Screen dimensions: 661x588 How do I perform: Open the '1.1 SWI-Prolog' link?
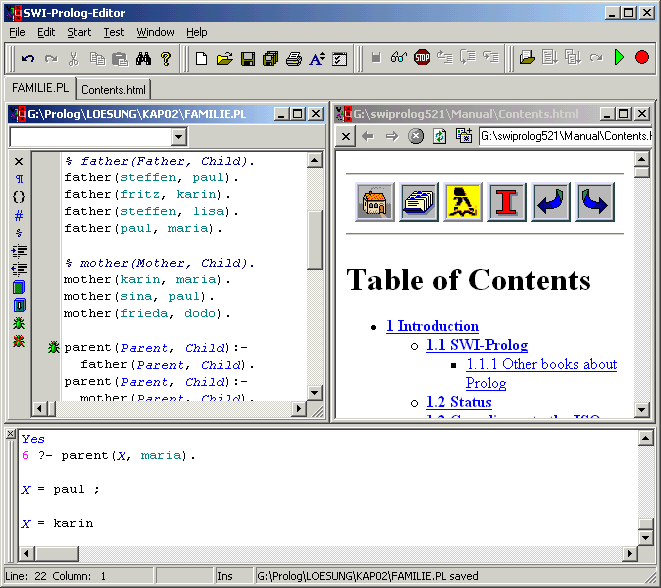tap(477, 345)
